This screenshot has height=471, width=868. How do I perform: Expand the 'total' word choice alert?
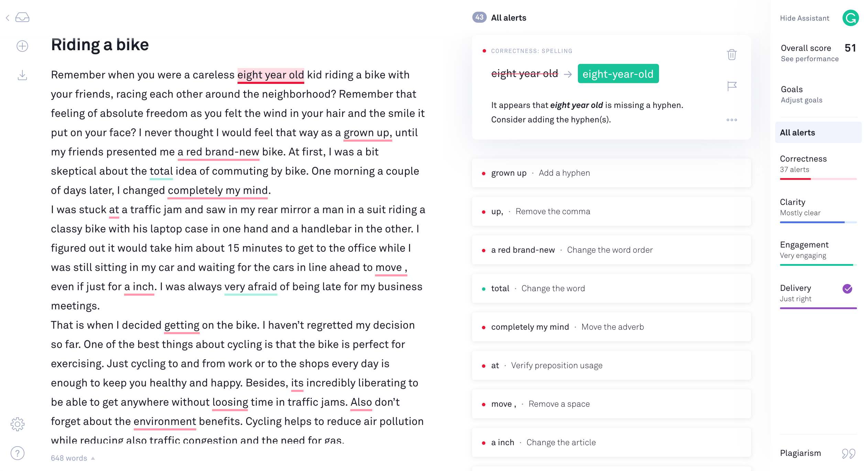point(611,288)
